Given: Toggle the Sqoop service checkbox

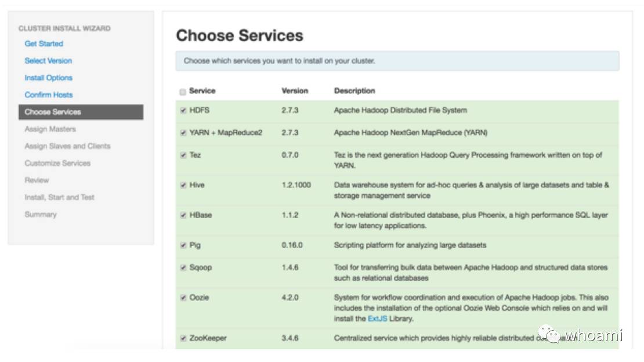Looking at the screenshot, I should click(183, 268).
